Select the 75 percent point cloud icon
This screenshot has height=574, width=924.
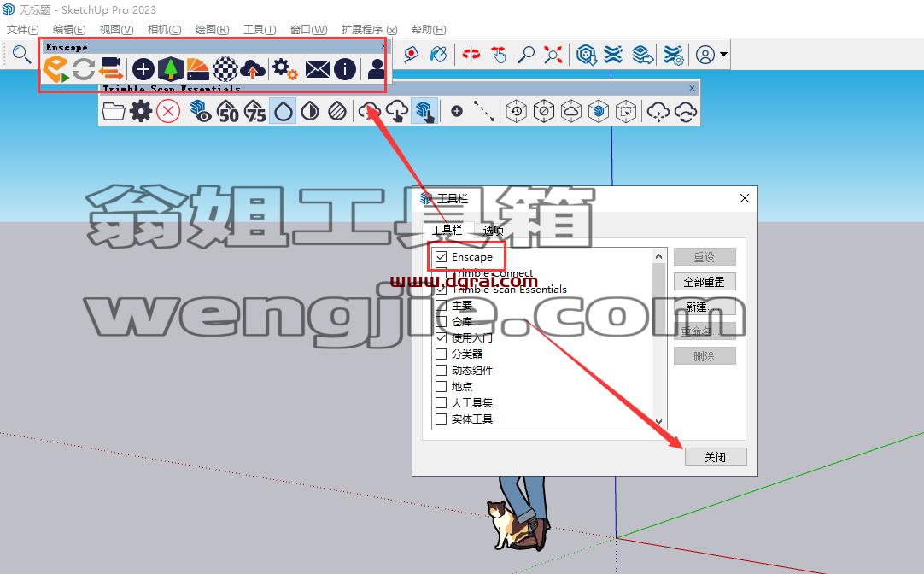point(255,111)
